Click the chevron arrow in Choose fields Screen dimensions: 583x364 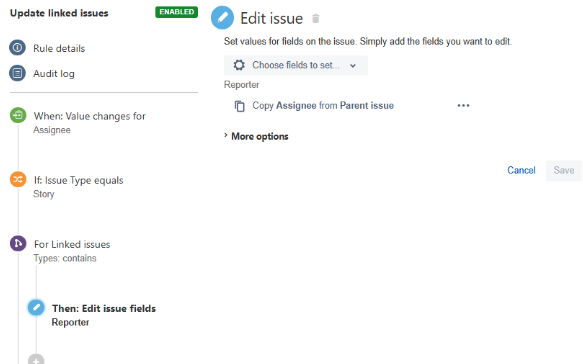pos(353,66)
